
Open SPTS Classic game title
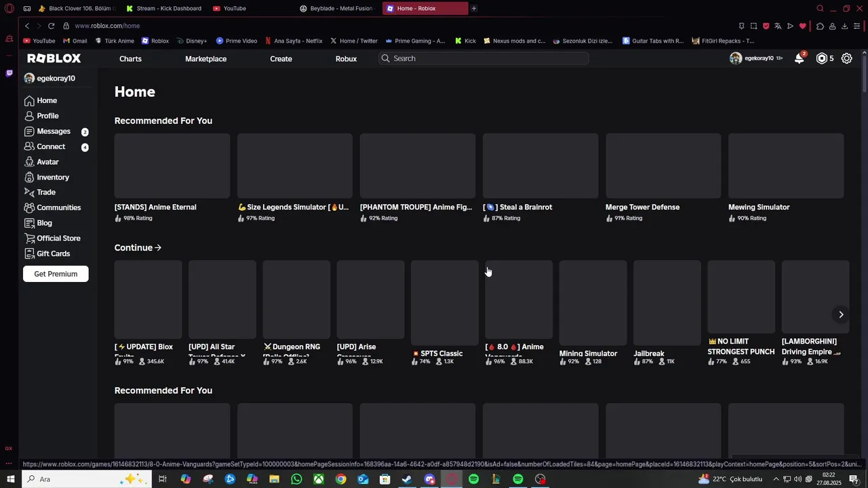coord(437,354)
